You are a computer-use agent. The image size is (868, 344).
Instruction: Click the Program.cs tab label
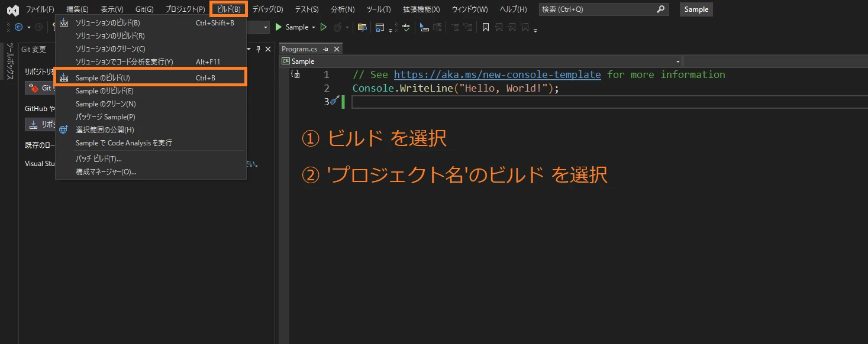click(299, 49)
